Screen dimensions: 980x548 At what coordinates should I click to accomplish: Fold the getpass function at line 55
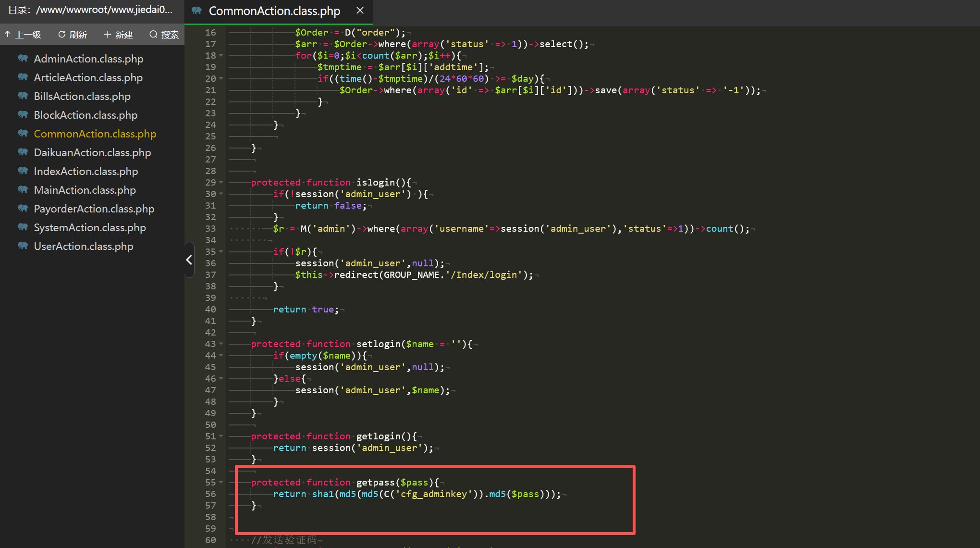coord(221,483)
